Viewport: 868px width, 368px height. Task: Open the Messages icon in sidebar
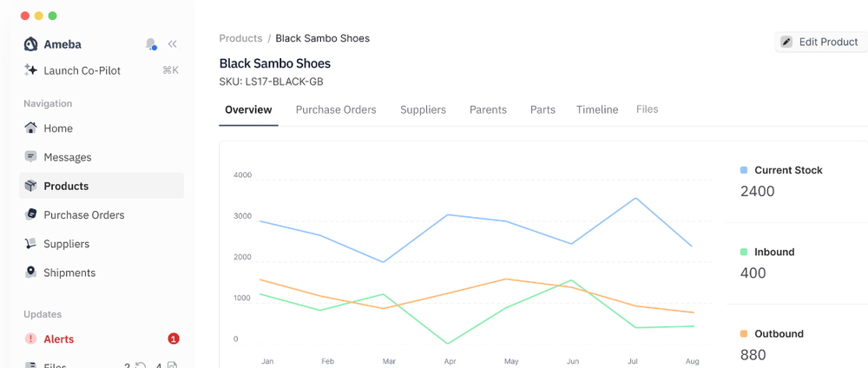pos(31,157)
